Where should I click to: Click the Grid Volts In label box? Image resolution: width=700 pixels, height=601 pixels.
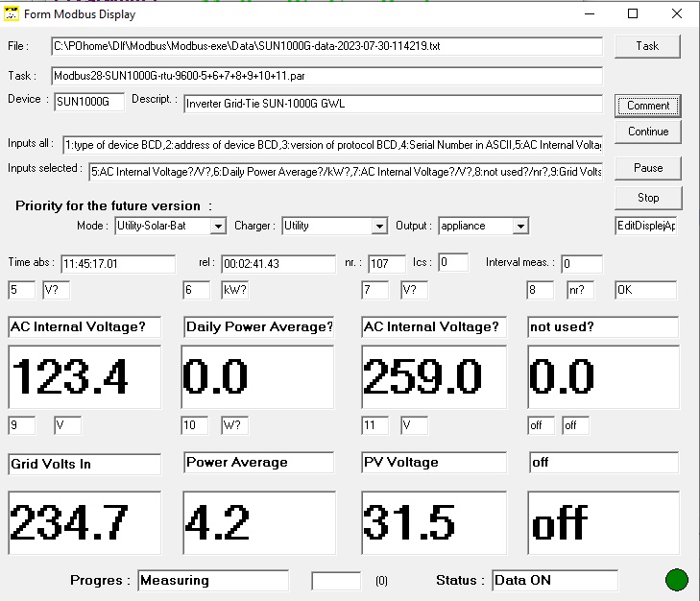[x=84, y=464]
